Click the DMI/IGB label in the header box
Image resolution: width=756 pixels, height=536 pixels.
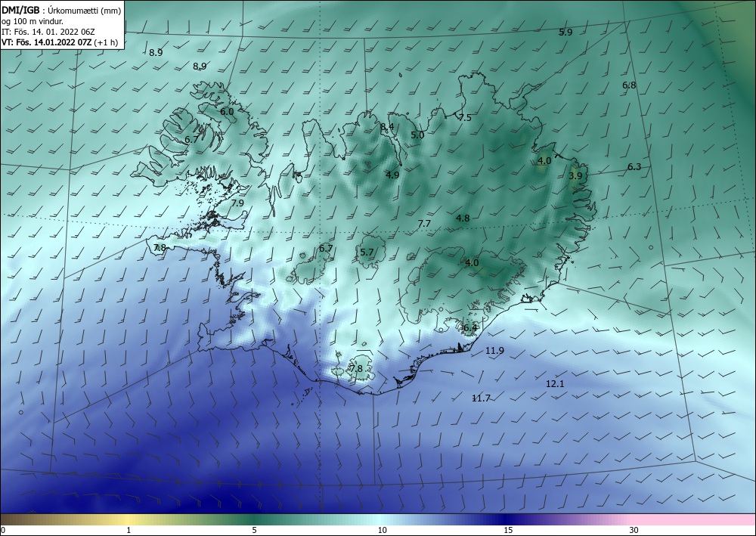[20, 11]
